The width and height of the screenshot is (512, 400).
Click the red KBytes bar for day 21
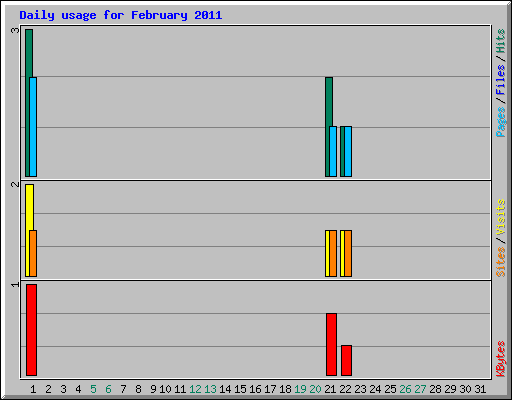coord(331,344)
